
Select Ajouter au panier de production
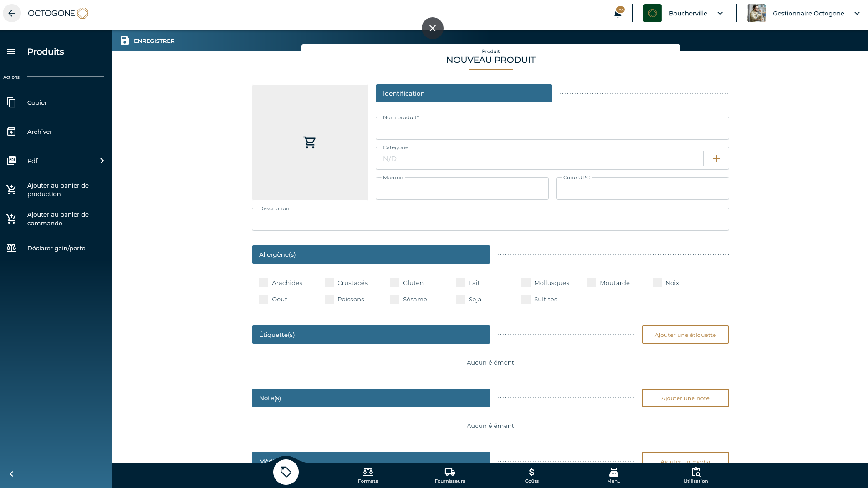(56, 189)
